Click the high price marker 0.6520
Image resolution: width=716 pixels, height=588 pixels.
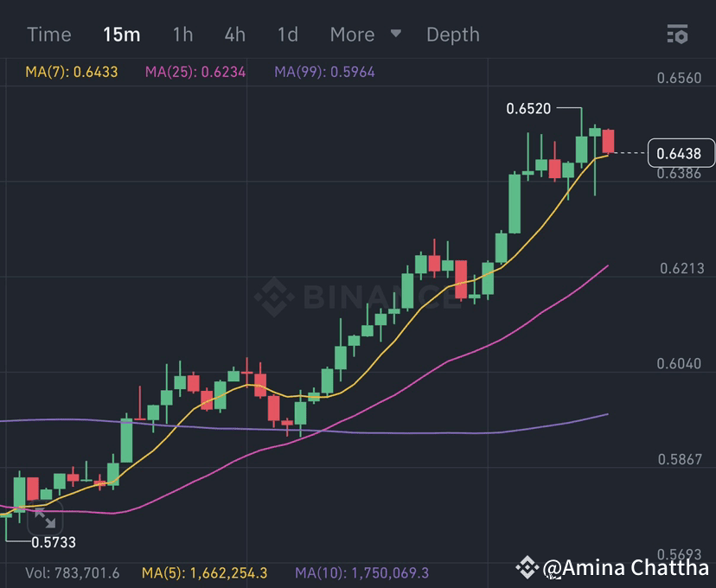click(528, 109)
